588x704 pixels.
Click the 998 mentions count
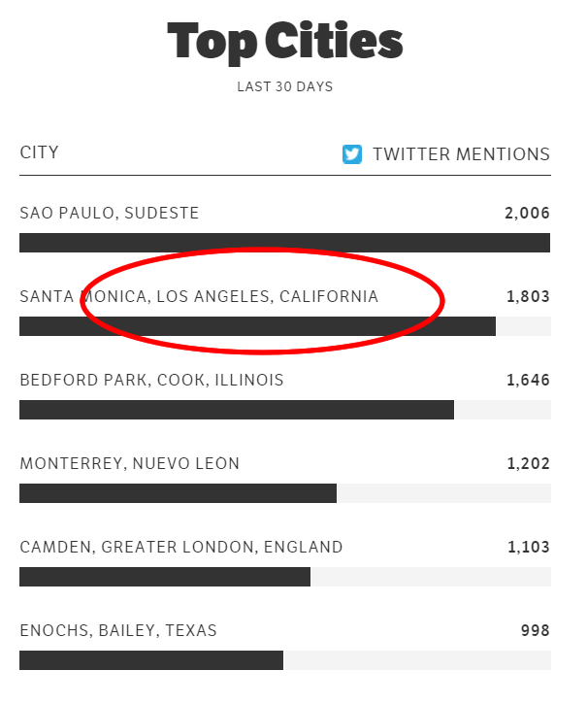pyautogui.click(x=536, y=631)
